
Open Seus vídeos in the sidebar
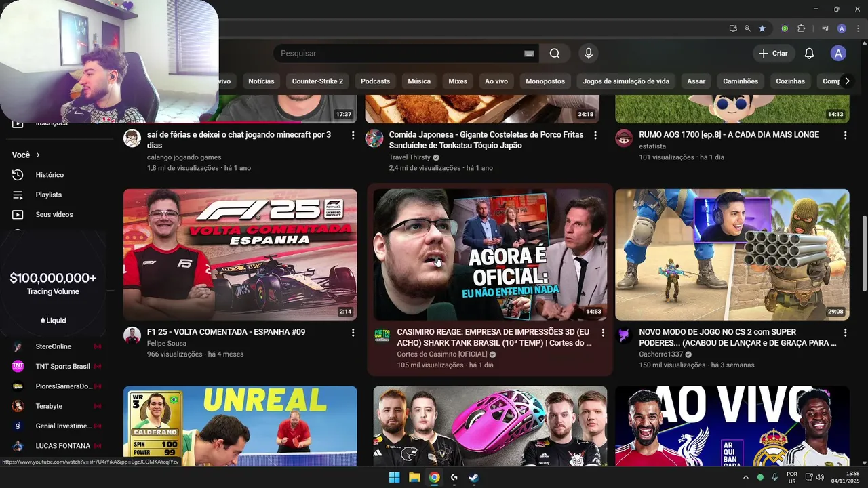pyautogui.click(x=54, y=214)
